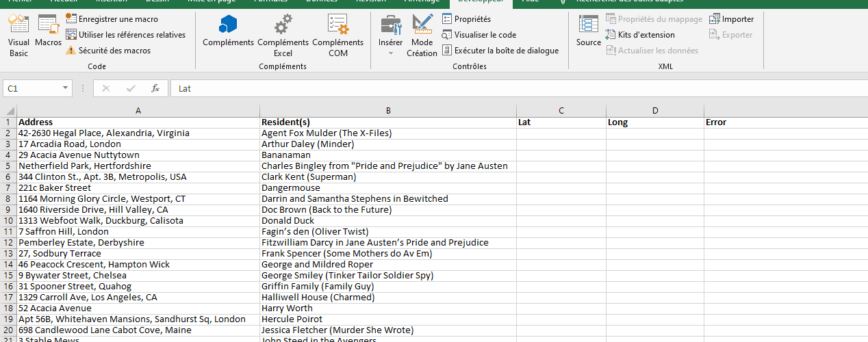Select cell 17 Arcadia Road, London

tap(138, 144)
